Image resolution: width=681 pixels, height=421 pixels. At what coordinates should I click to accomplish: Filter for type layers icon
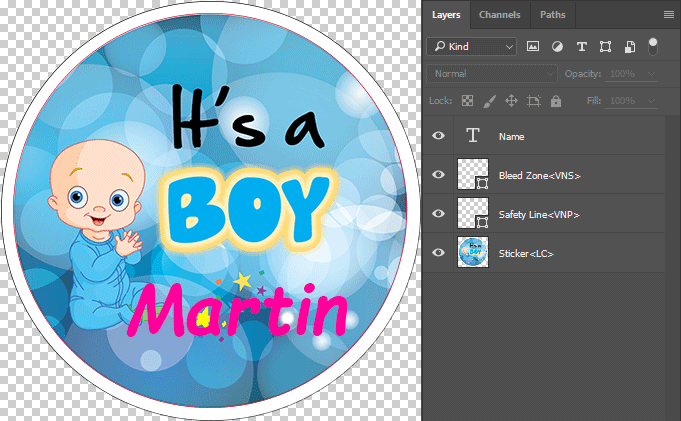tap(582, 46)
